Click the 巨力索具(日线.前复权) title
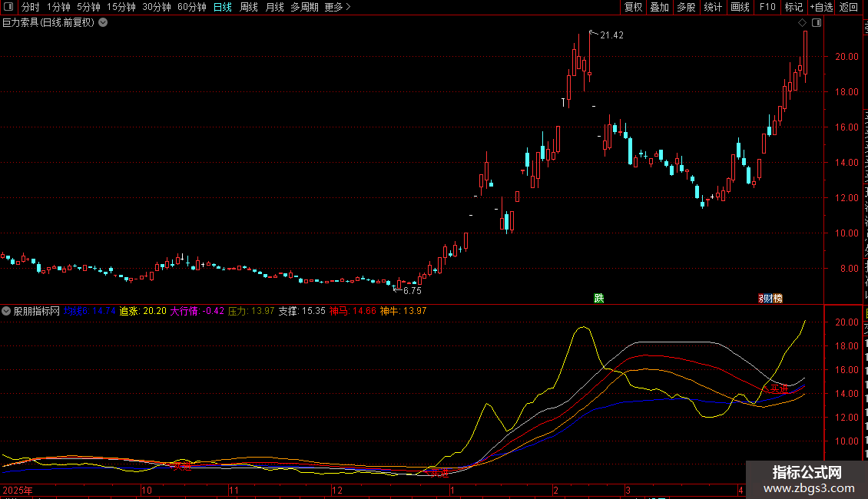Screen dimensions: 868x499 point(48,23)
